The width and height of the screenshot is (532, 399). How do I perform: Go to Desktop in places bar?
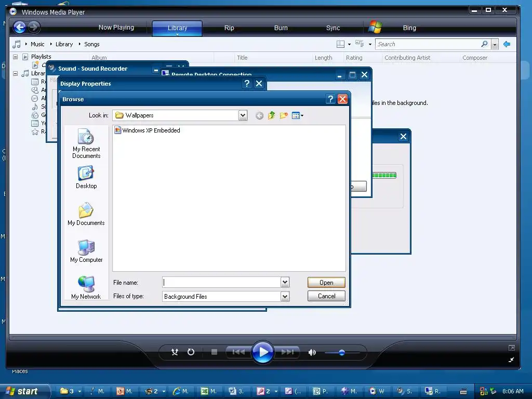pos(86,177)
